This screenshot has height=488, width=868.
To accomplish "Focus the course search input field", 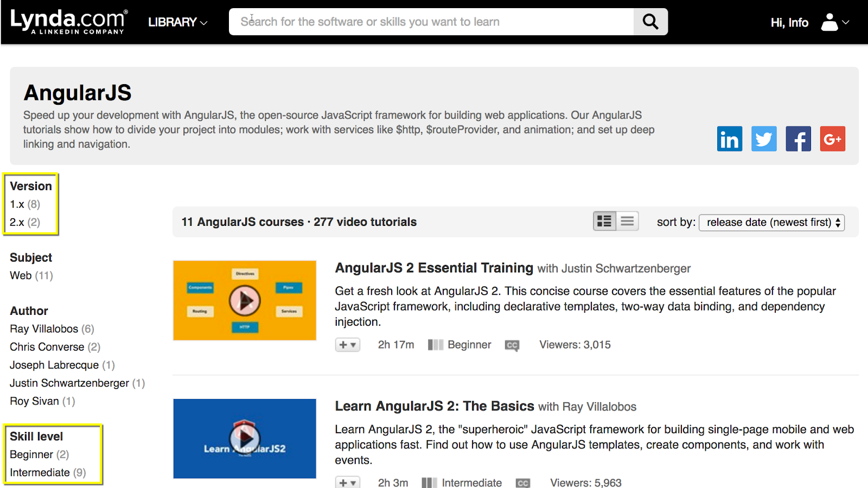I will coord(431,22).
